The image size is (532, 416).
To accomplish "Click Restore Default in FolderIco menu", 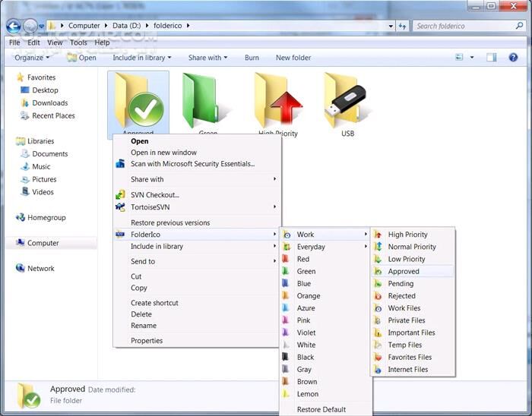I will pos(321,410).
